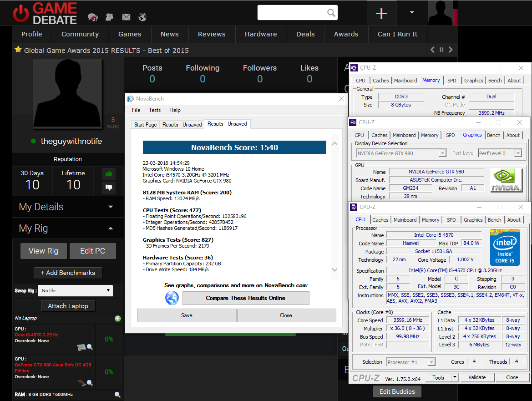Open the Processor Selection dropdown
This screenshot has height=401, width=532.
pos(411,362)
